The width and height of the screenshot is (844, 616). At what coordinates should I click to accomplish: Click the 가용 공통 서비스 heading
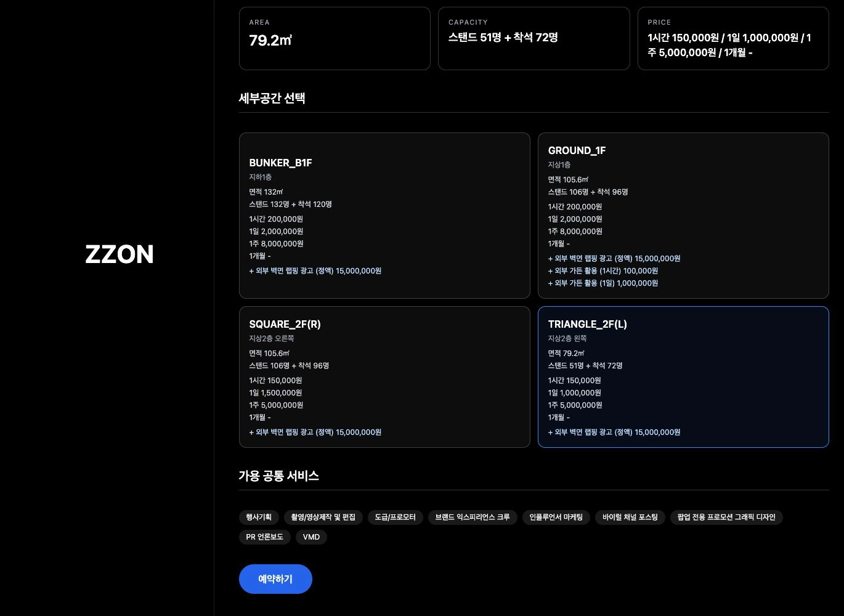tap(279, 476)
